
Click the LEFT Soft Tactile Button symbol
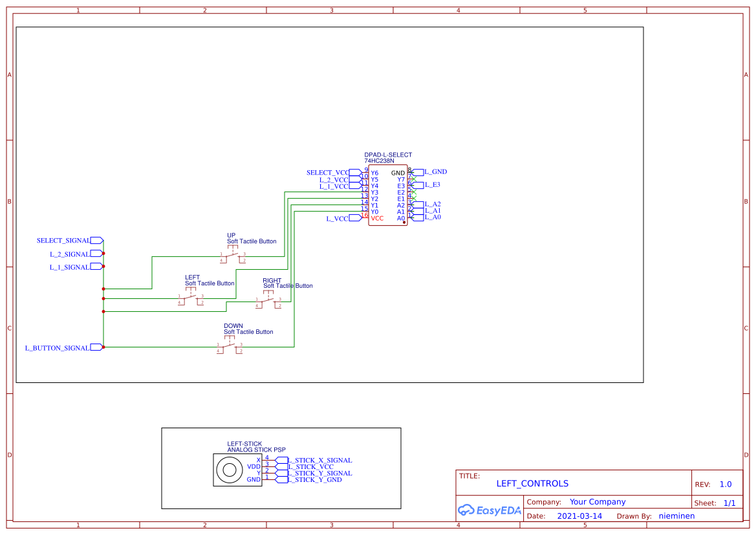pyautogui.click(x=192, y=298)
